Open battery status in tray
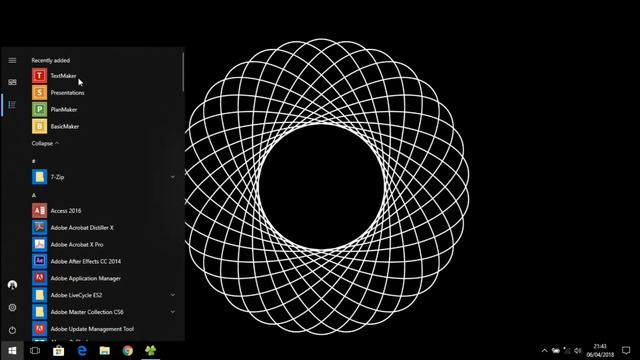Screen dimensions: 640x360 pos(556,351)
